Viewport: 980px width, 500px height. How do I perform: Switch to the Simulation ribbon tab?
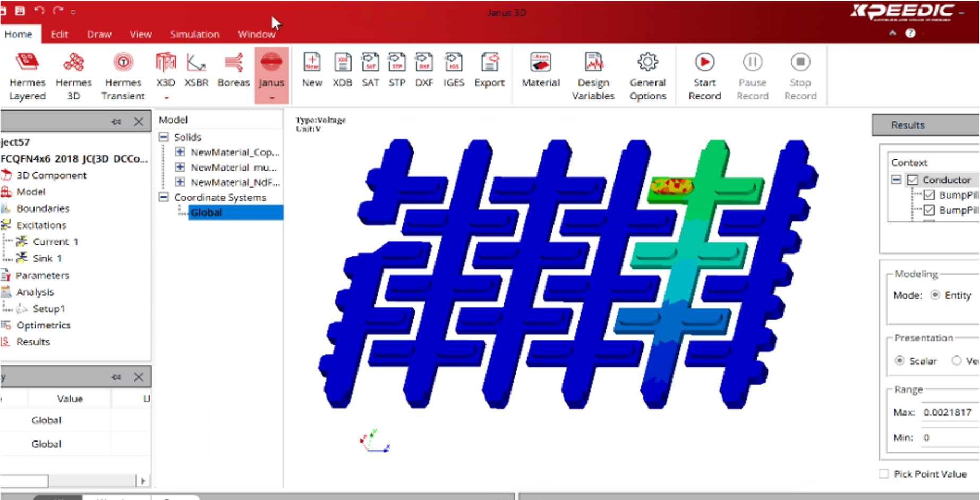pyautogui.click(x=194, y=34)
